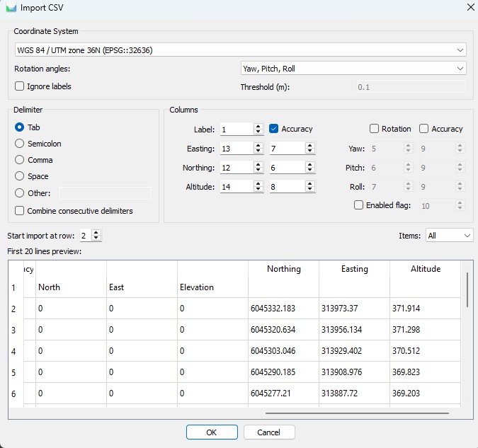Viewport: 478px width, 448px height.
Task: Select the Tab delimiter radio button
Action: (x=19, y=127)
